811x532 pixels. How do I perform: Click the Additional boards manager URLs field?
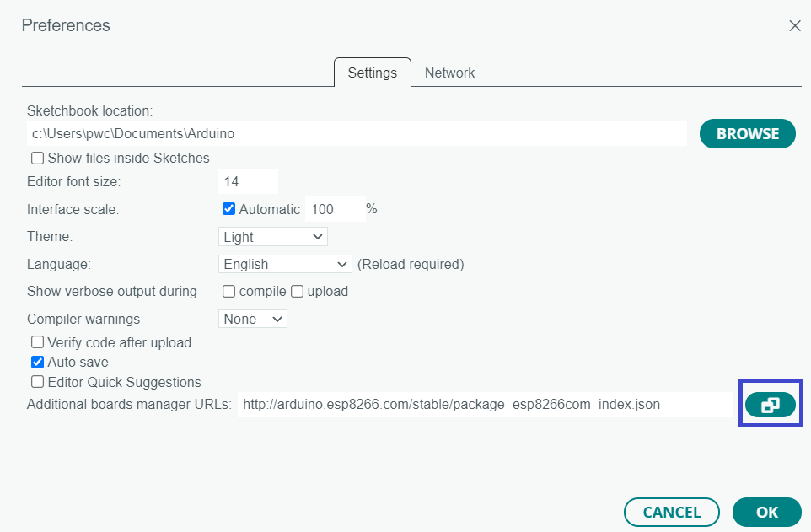[485, 404]
